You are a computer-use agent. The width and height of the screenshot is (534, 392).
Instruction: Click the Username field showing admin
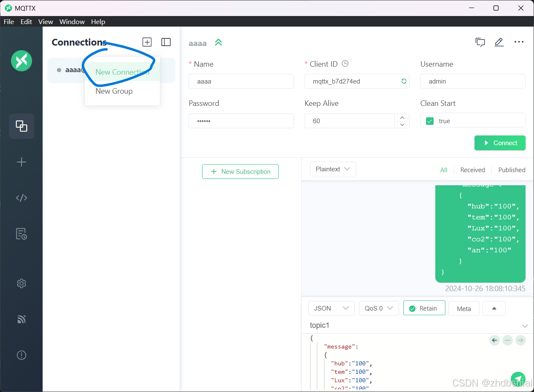coord(473,81)
